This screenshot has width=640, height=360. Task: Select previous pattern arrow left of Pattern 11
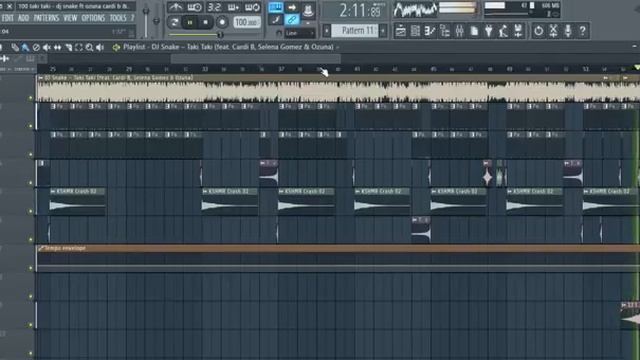(327, 31)
